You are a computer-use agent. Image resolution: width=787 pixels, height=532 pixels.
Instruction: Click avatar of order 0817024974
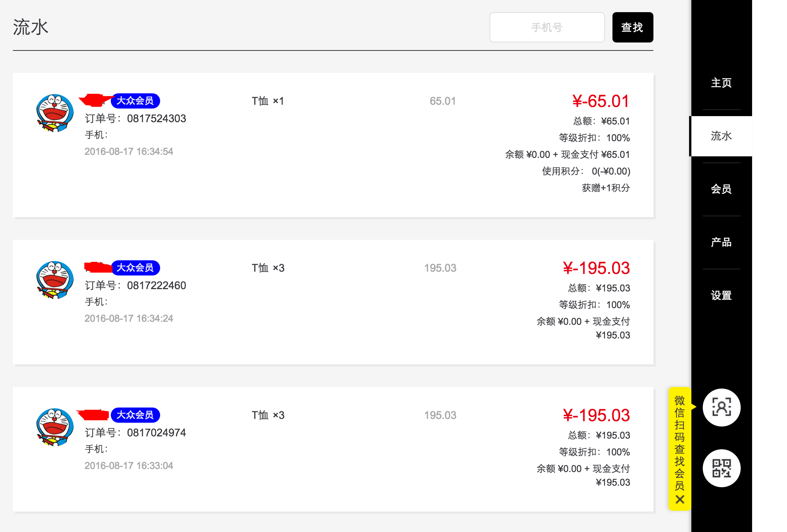(55, 427)
